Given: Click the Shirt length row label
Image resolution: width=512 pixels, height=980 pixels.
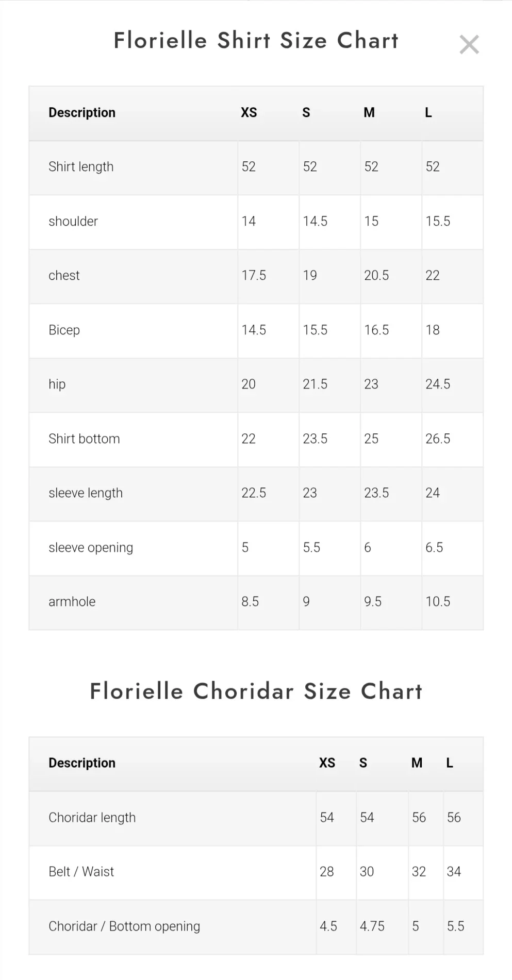Looking at the screenshot, I should click(x=81, y=167).
